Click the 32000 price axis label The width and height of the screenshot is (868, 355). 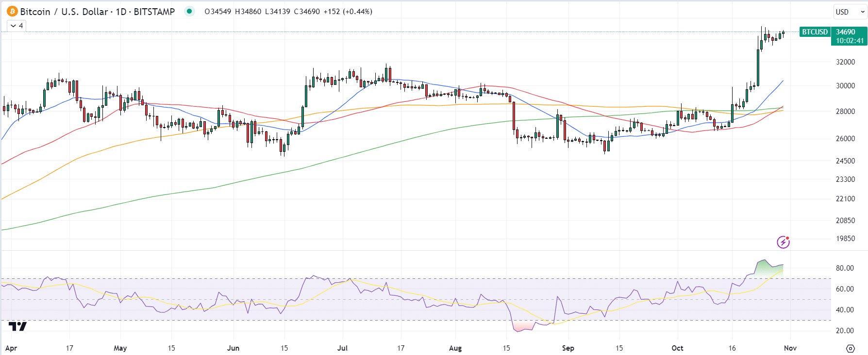(845, 62)
